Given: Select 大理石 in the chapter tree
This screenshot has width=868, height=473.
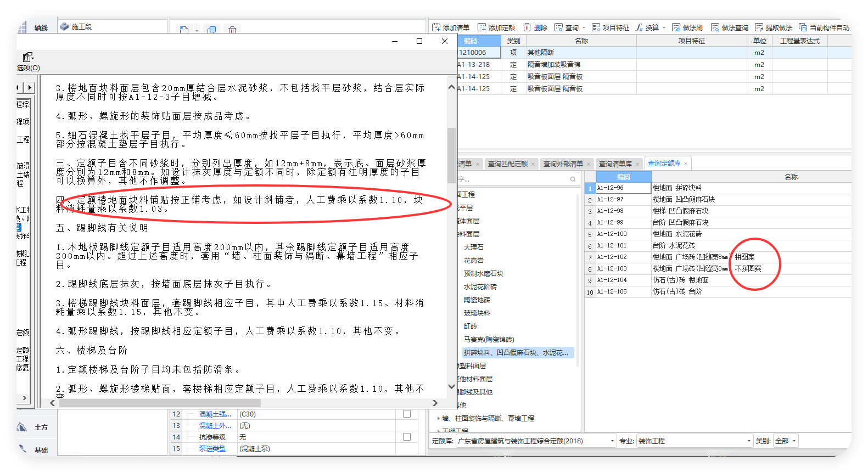Looking at the screenshot, I should (x=473, y=247).
